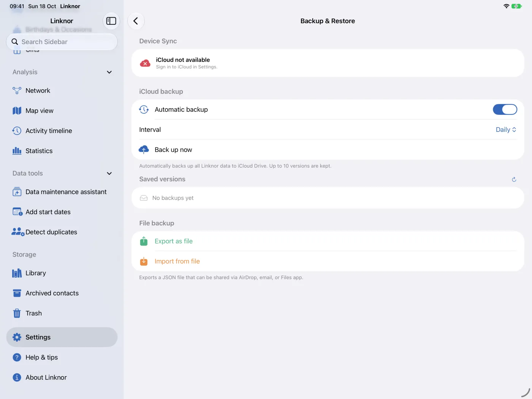Click the iCloud not available status text
Image resolution: width=532 pixels, height=399 pixels.
(x=183, y=60)
